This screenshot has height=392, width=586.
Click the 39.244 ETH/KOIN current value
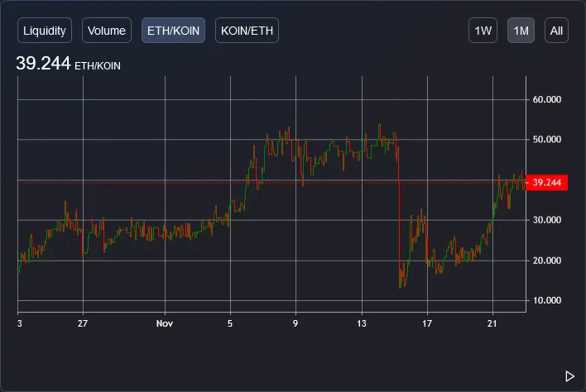69,63
